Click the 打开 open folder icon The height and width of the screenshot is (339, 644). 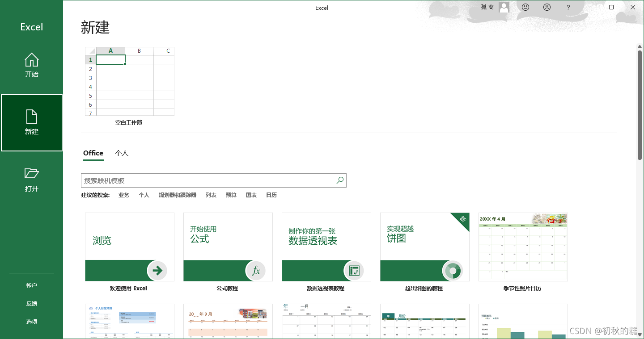tap(31, 173)
